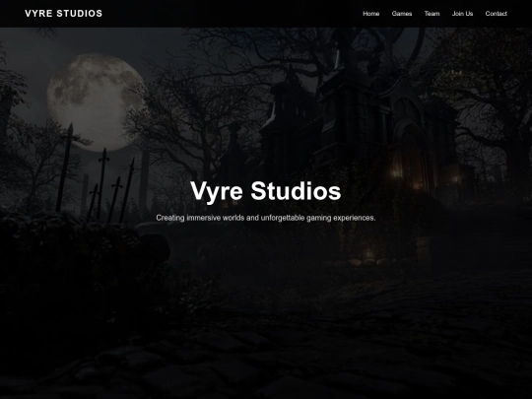The height and width of the screenshot is (399, 532).
Task: Open the Contact nav link
Action: pos(496,14)
